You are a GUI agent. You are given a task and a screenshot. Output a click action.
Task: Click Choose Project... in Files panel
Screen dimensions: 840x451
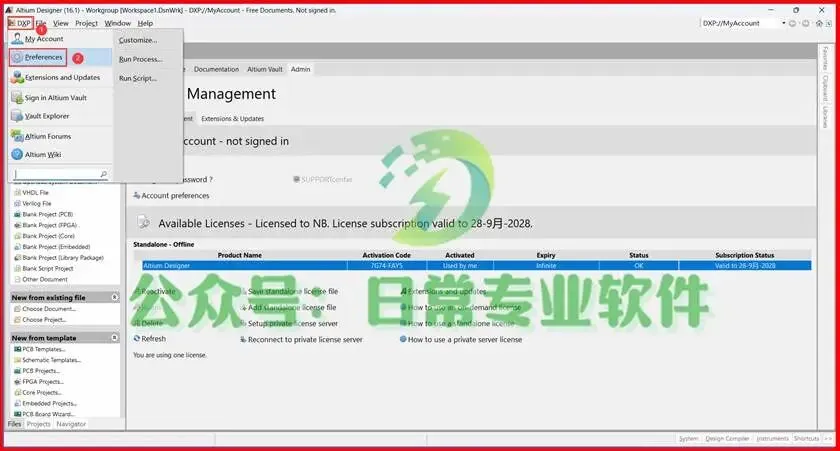point(44,320)
